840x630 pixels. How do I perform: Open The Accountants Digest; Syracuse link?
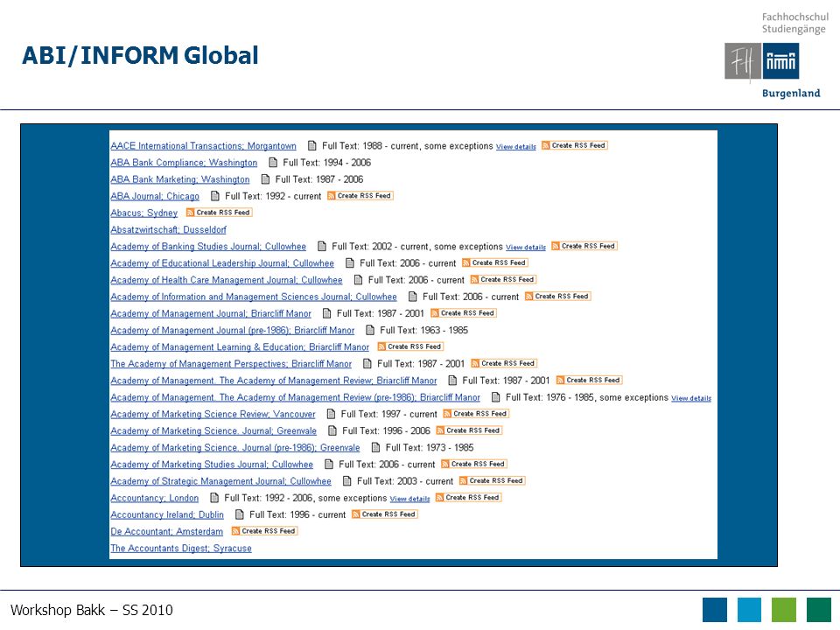coord(181,548)
